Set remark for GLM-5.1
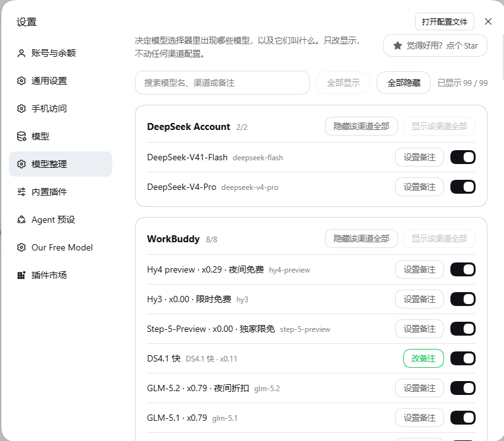 point(419,418)
